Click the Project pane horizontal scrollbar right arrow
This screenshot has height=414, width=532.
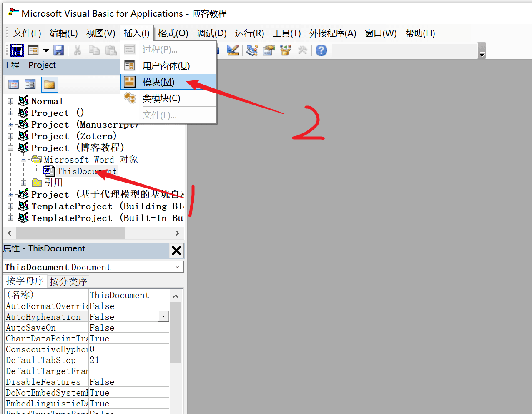(x=177, y=233)
